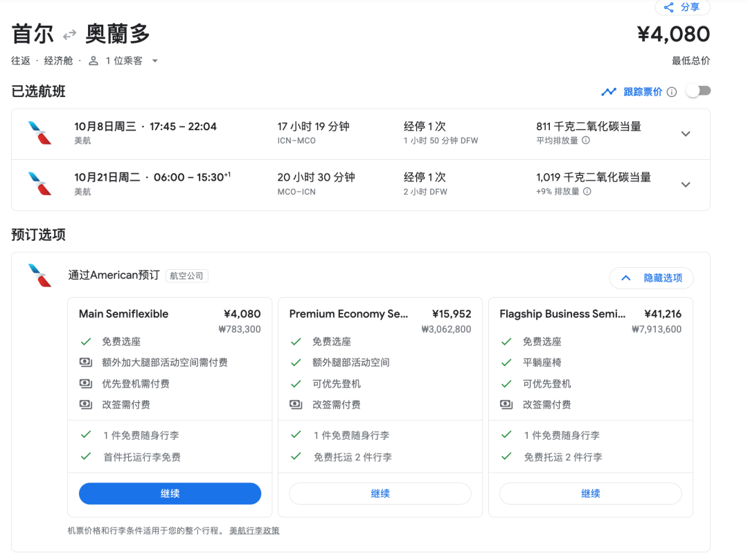Click American Airlines logo in booking options
This screenshot has height=560, width=748.
[x=39, y=275]
